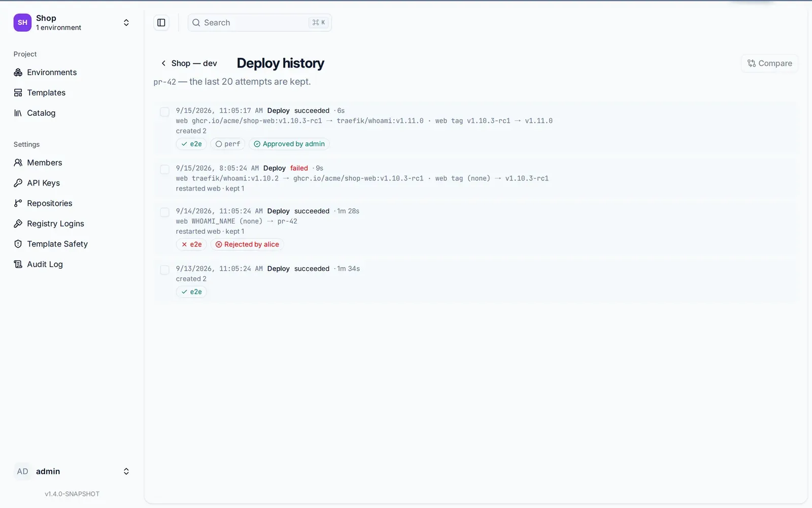The image size is (812, 508).
Task: Click into the Search field
Action: [x=259, y=23]
